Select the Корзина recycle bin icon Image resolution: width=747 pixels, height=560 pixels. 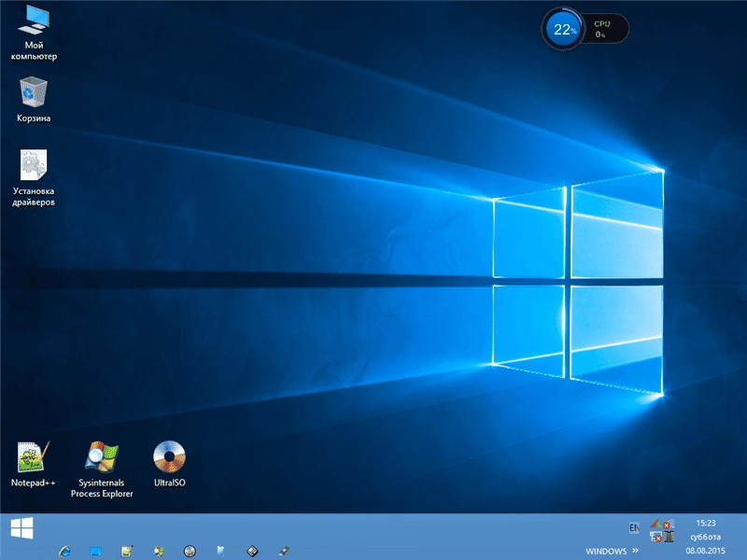[34, 99]
